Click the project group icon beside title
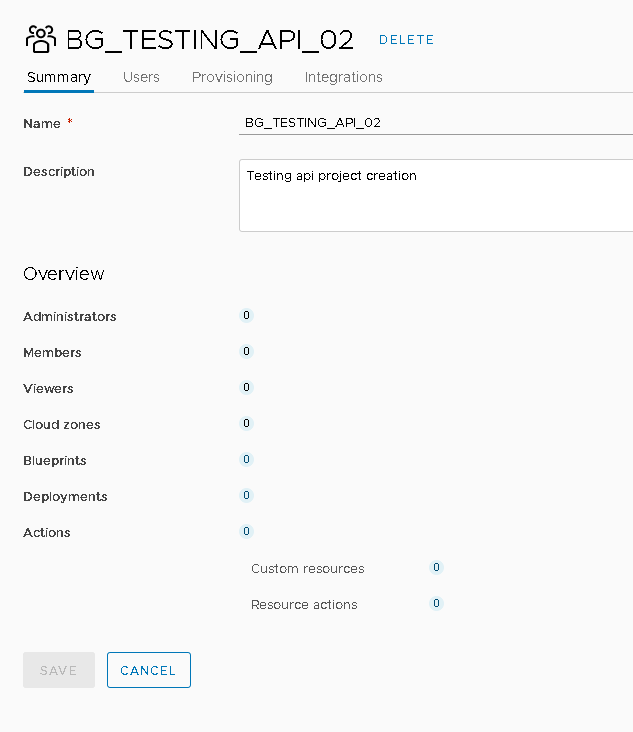The height and width of the screenshot is (732, 633). [41, 39]
